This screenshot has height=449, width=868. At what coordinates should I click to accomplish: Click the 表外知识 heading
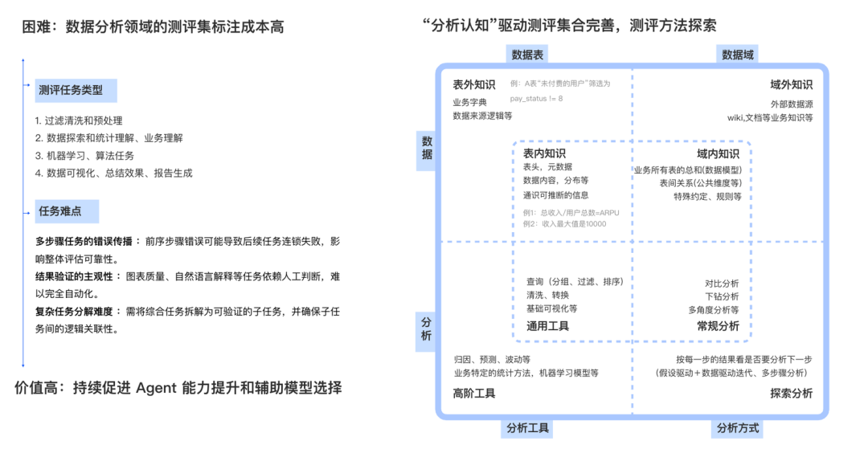tap(474, 84)
